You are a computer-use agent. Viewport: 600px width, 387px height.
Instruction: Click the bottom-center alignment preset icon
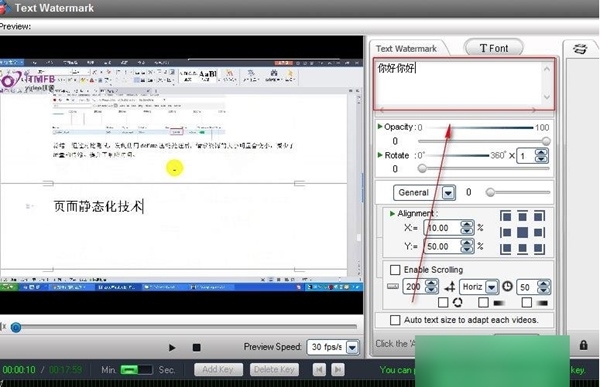(x=522, y=249)
